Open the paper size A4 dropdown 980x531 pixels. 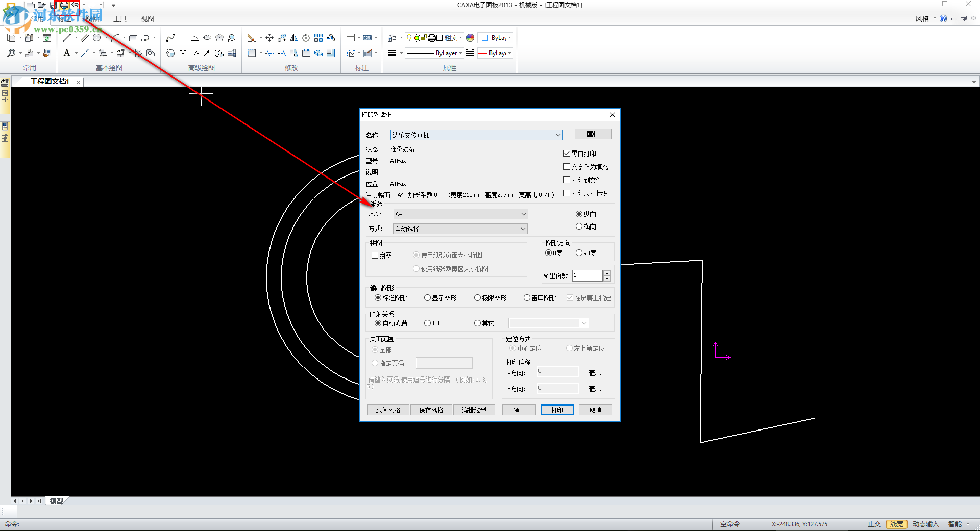tap(523, 214)
